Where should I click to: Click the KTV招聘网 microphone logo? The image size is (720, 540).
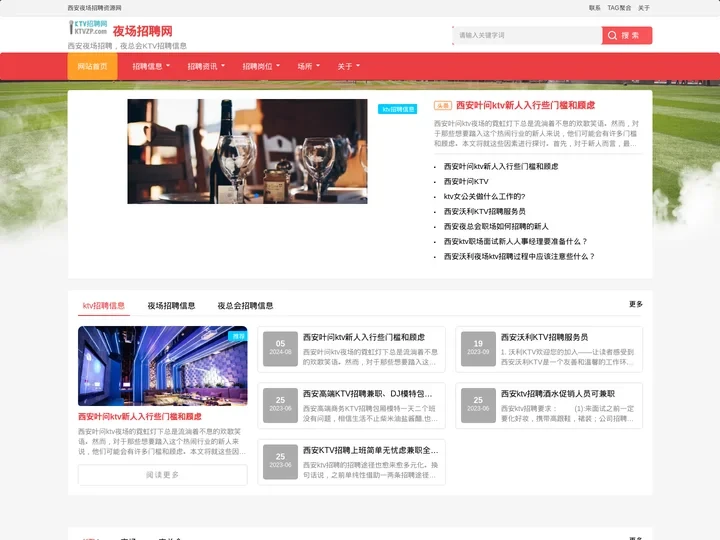[88, 28]
